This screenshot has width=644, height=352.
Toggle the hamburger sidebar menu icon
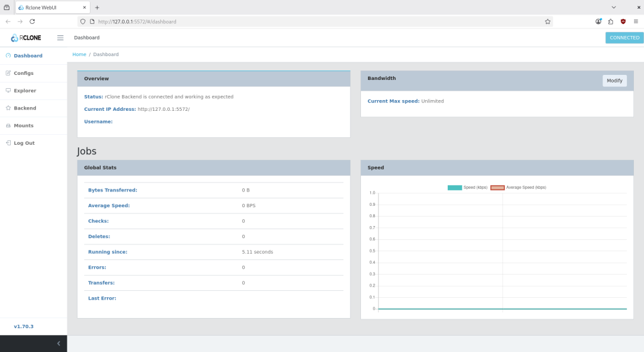(60, 38)
